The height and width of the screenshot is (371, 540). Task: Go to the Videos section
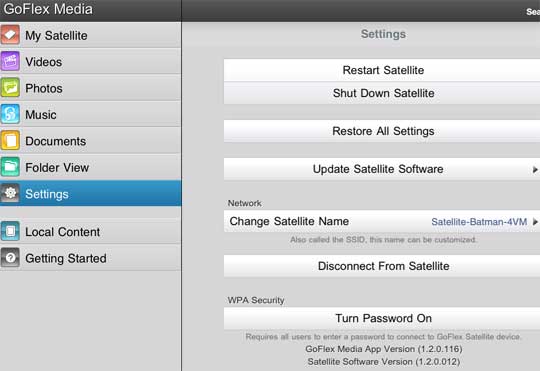coord(91,62)
